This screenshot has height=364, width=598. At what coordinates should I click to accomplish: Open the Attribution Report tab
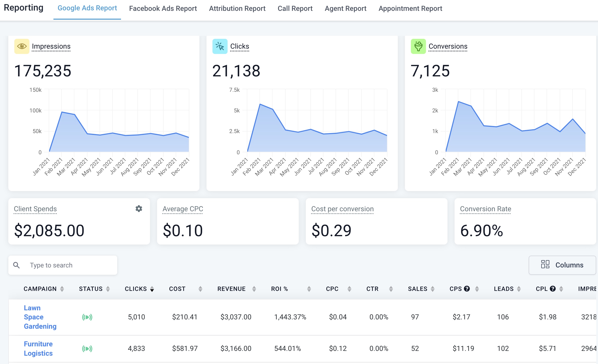tap(237, 9)
